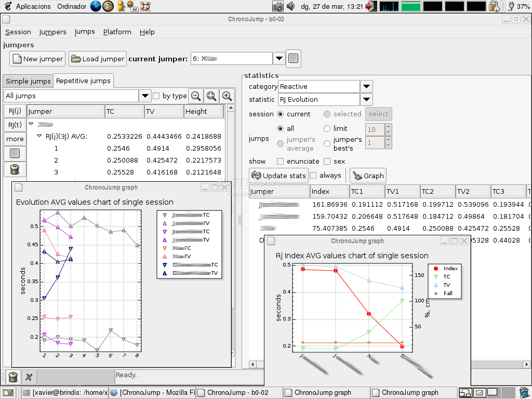Open the All jumps filter dropdown
The width and height of the screenshot is (532, 399).
pyautogui.click(x=145, y=96)
